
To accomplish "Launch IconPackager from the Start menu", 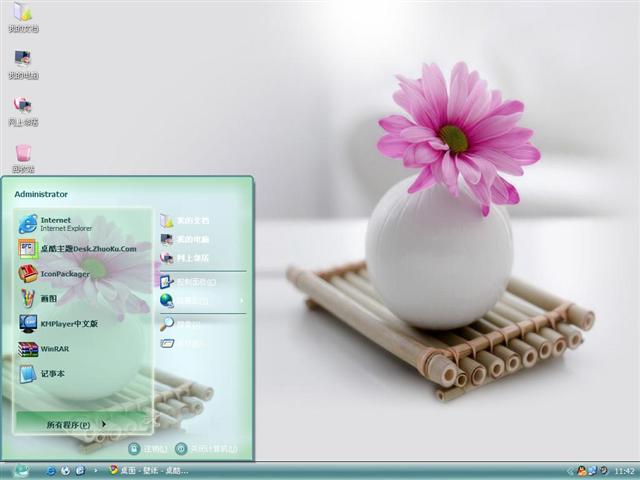I will [84, 274].
